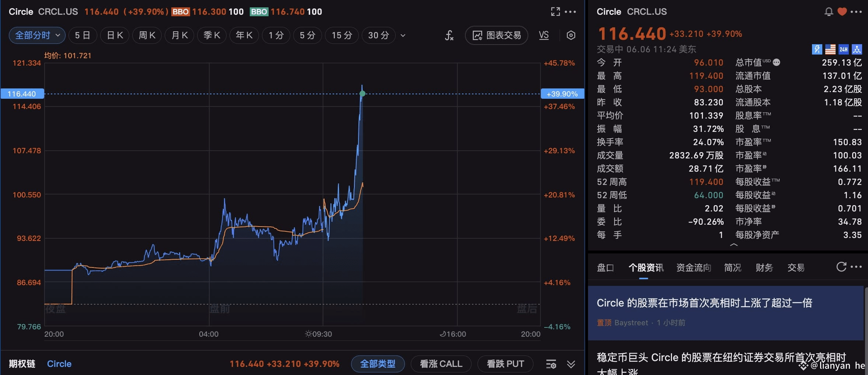Open chart header more options menu
Viewport: 868px width, 375px height.
570,12
